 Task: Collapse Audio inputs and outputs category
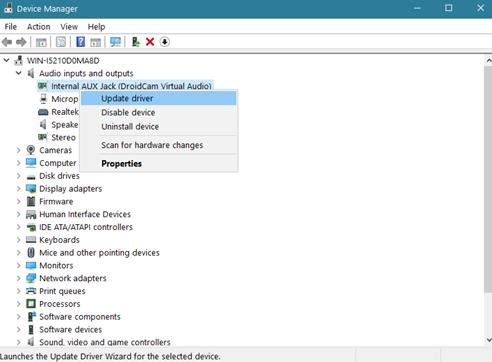19,73
